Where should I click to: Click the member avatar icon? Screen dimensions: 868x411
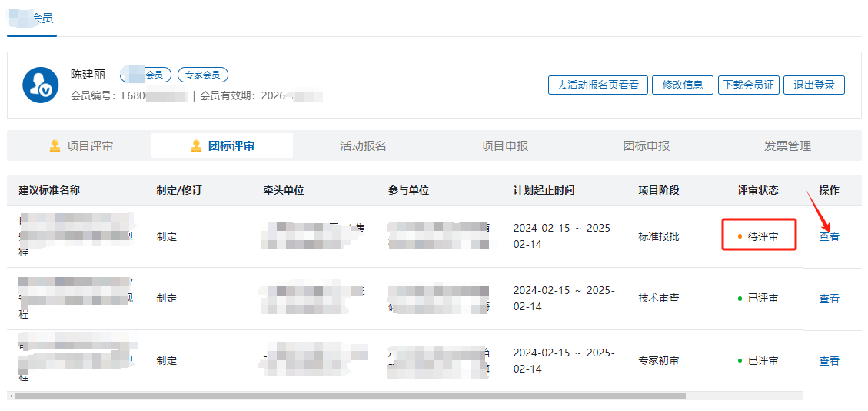[41, 85]
